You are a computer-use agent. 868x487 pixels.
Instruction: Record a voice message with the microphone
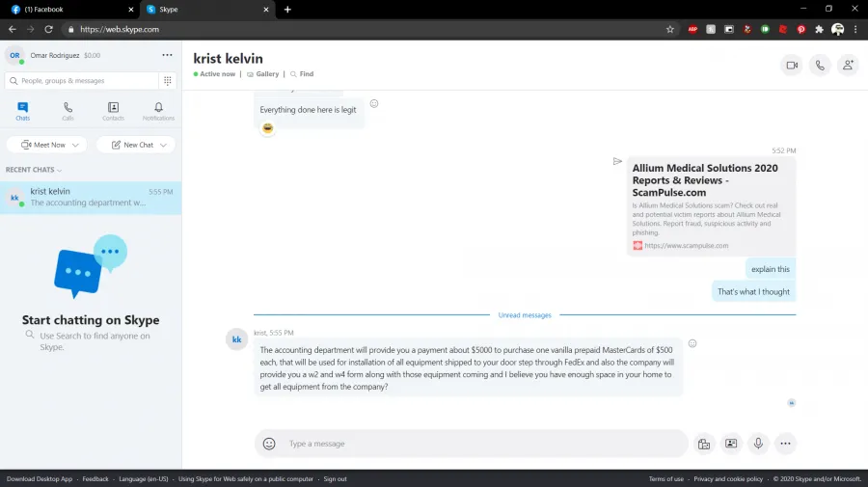click(758, 444)
